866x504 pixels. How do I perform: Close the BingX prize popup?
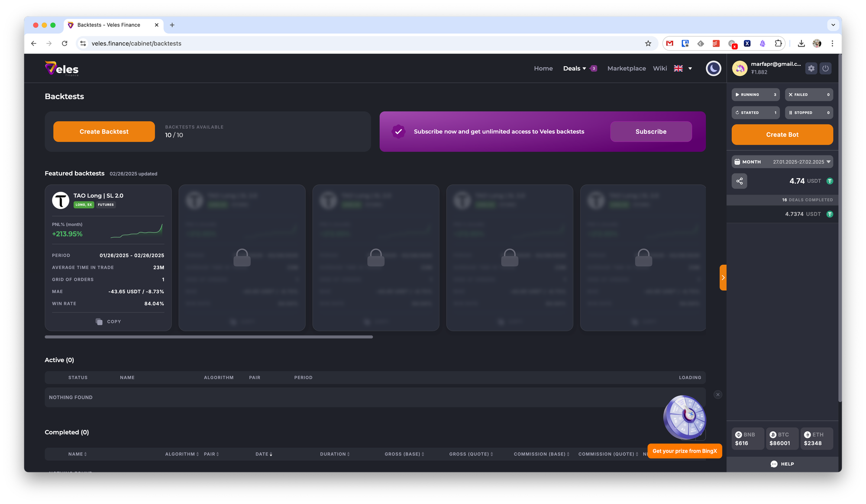coord(717,395)
